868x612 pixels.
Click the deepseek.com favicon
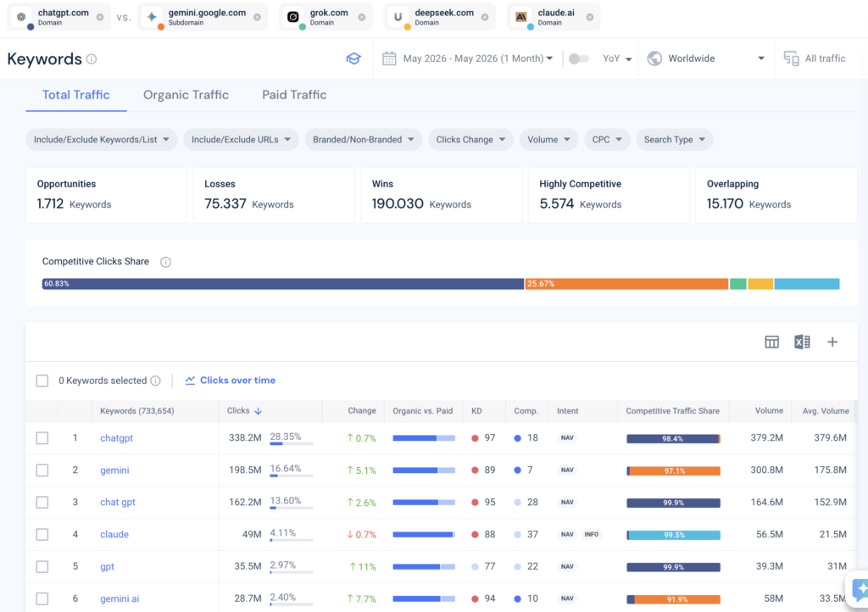398,17
